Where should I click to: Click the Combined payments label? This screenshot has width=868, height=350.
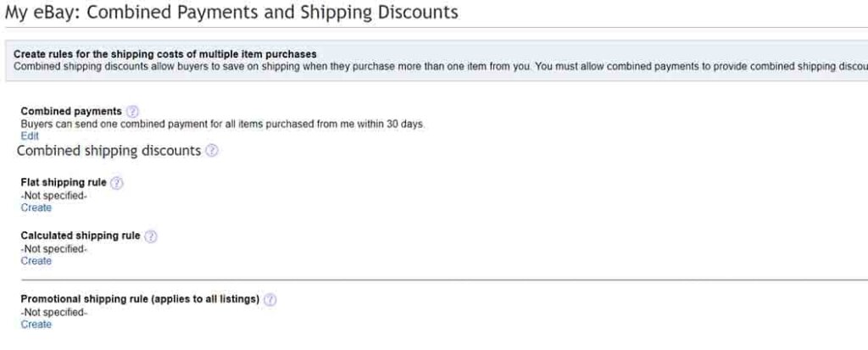71,111
